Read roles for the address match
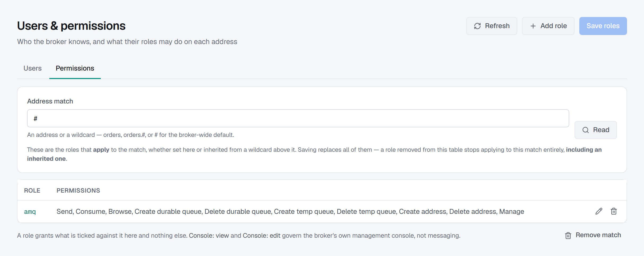Image resolution: width=644 pixels, height=256 pixels. click(x=595, y=130)
